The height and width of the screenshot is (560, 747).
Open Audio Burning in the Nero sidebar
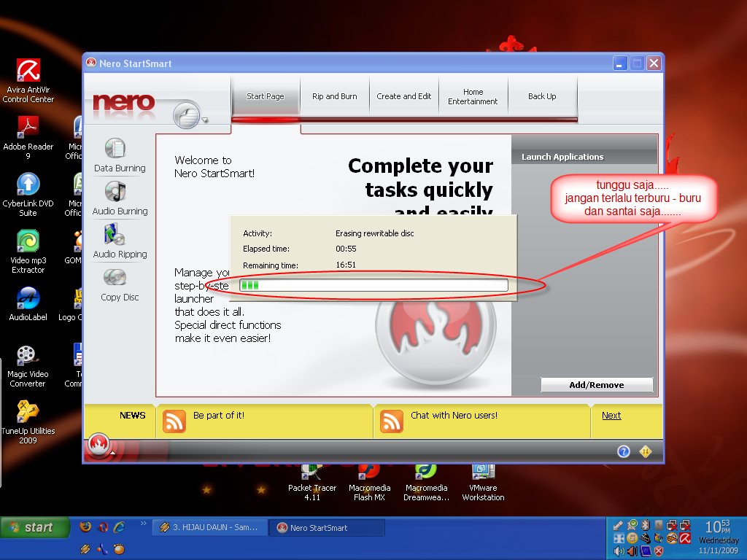[120, 198]
